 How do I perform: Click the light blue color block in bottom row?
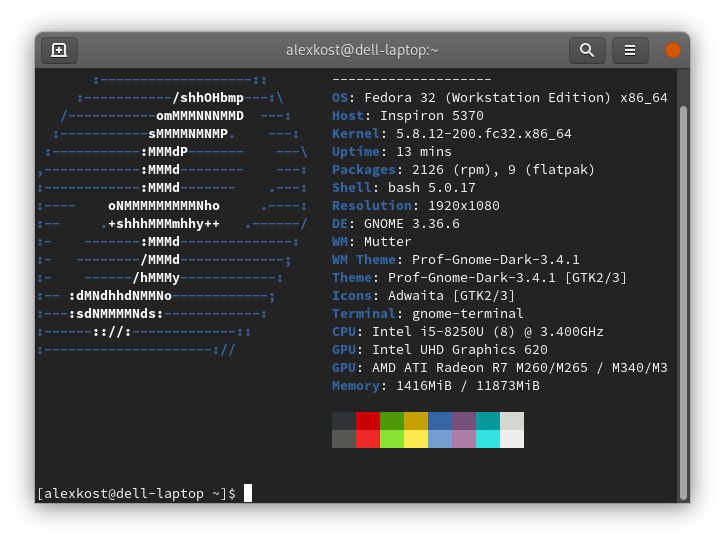coord(440,439)
